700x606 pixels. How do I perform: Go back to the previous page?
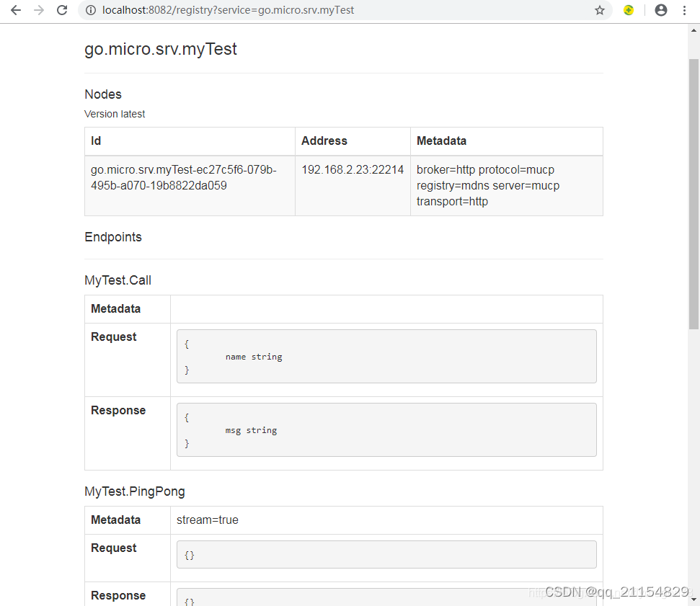pyautogui.click(x=16, y=10)
